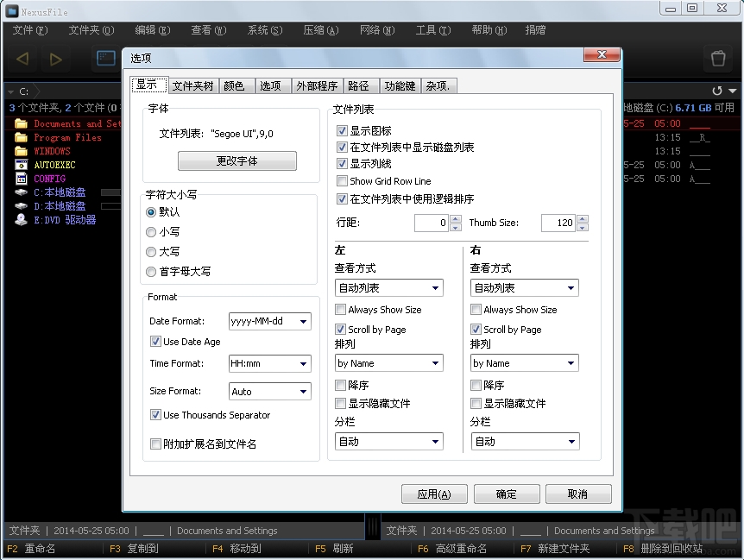Select the D:本地磁盘 drive icon
This screenshot has width=744, height=560.
pos(21,206)
